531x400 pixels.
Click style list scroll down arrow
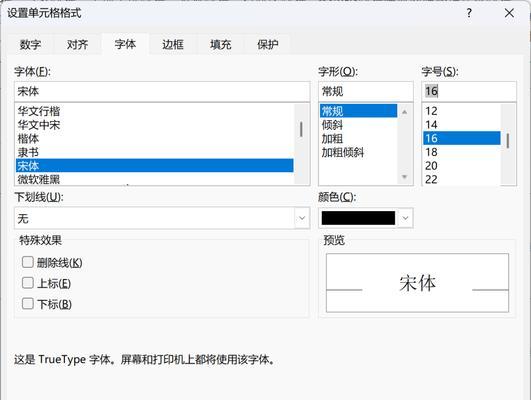(x=404, y=177)
